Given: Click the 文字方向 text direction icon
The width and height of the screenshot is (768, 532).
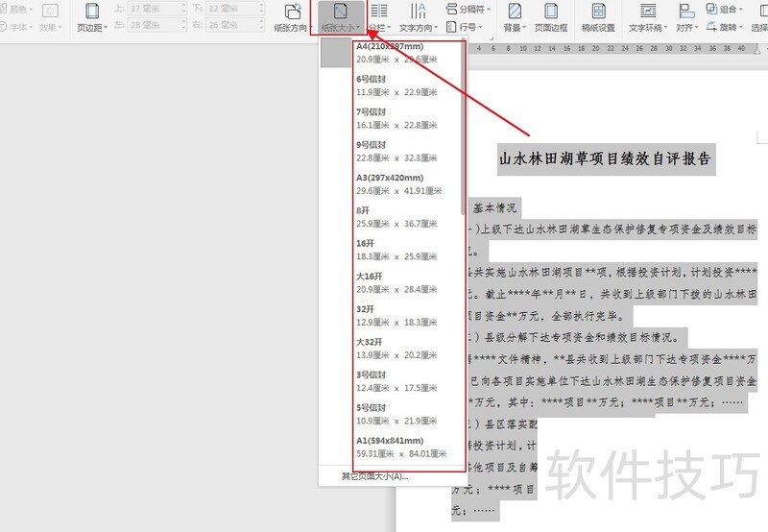Looking at the screenshot, I should tap(420, 12).
